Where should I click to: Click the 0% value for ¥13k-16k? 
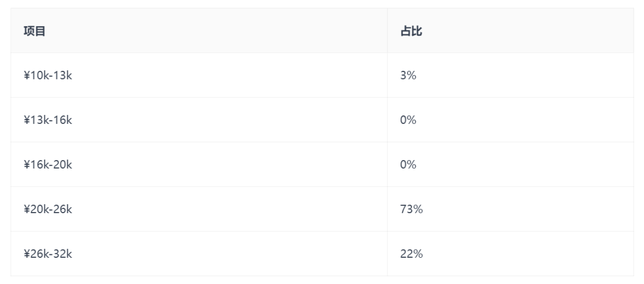pyautogui.click(x=408, y=120)
